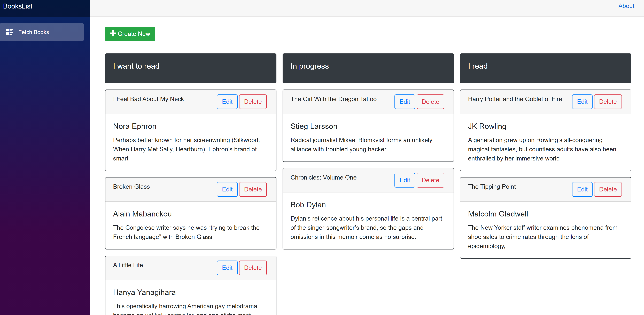Click the Fetch Books list icon
The width and height of the screenshot is (644, 315).
point(10,32)
